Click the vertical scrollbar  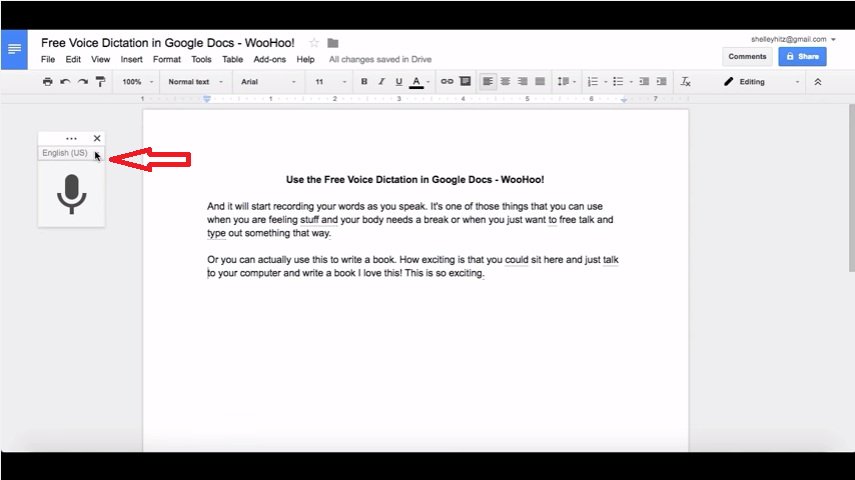(852, 188)
